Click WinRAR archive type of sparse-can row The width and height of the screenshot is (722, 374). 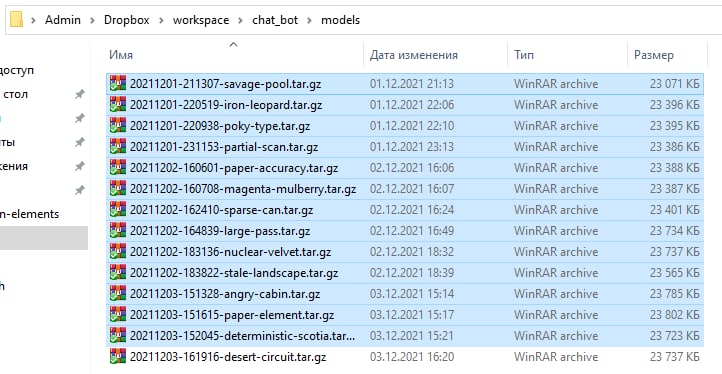[x=556, y=210]
